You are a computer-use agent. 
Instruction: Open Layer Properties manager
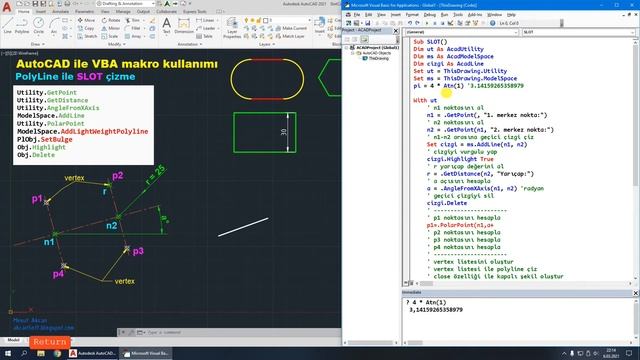232,28
